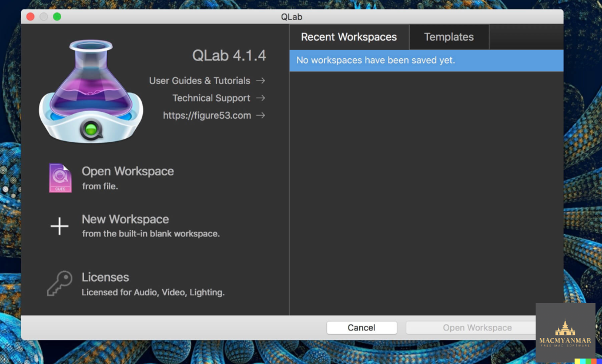Viewport: 602px width, 364px height.
Task: Visit the https://figure53.com link
Action: (x=207, y=115)
